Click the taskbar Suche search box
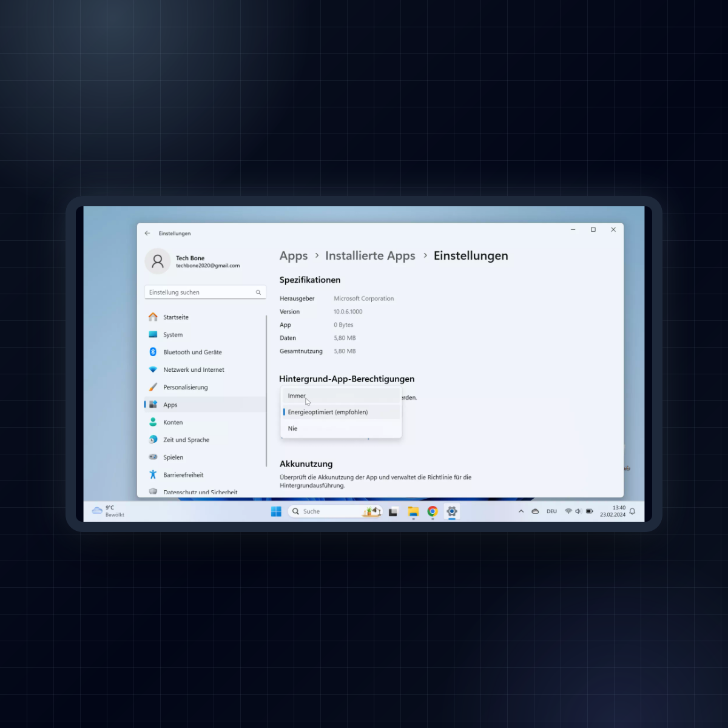This screenshot has height=728, width=728. click(x=335, y=511)
